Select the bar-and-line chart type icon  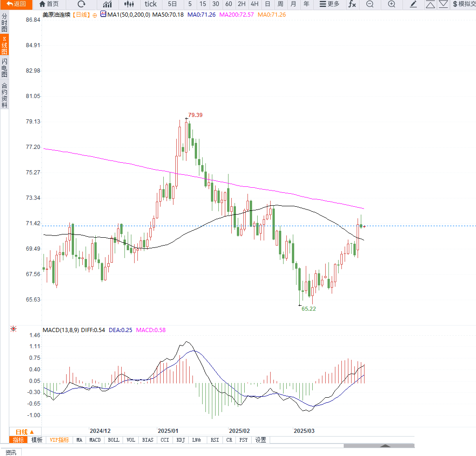tap(107, 4)
